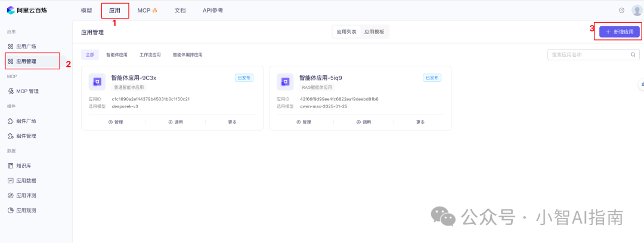This screenshot has width=644, height=243.
Task: Filter by 工作流应用 tab
Action: coord(150,54)
